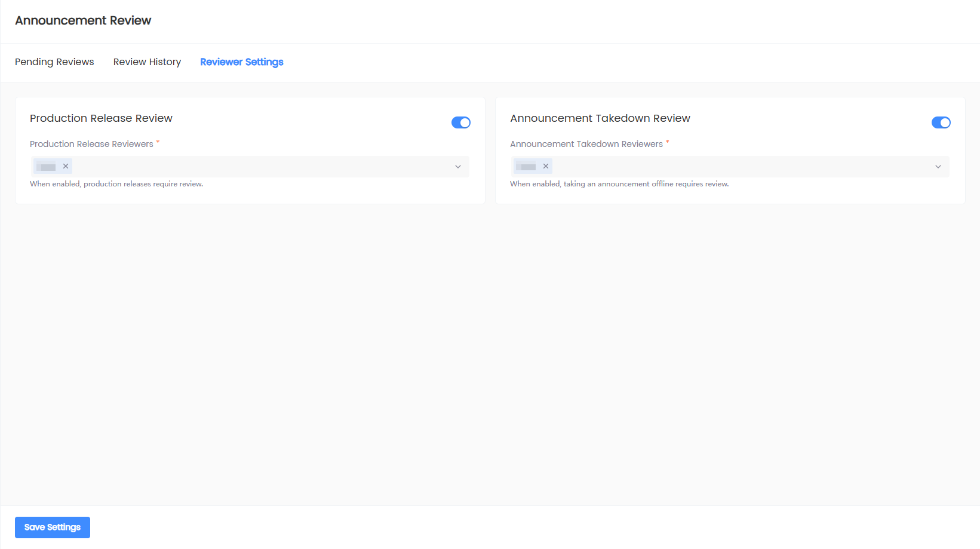
Task: Select the blurred reviewer chip under Announcement Takedown
Action: pos(527,167)
